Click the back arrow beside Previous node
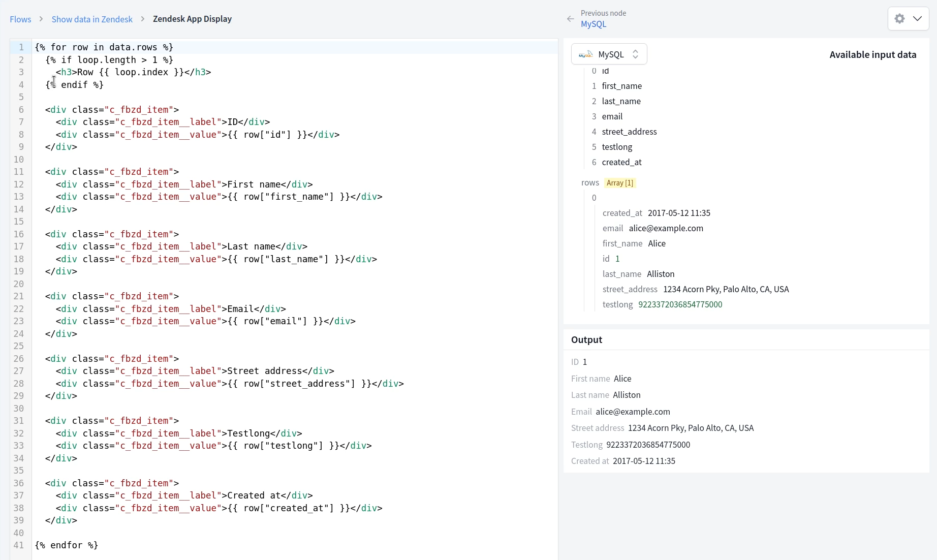 570,19
